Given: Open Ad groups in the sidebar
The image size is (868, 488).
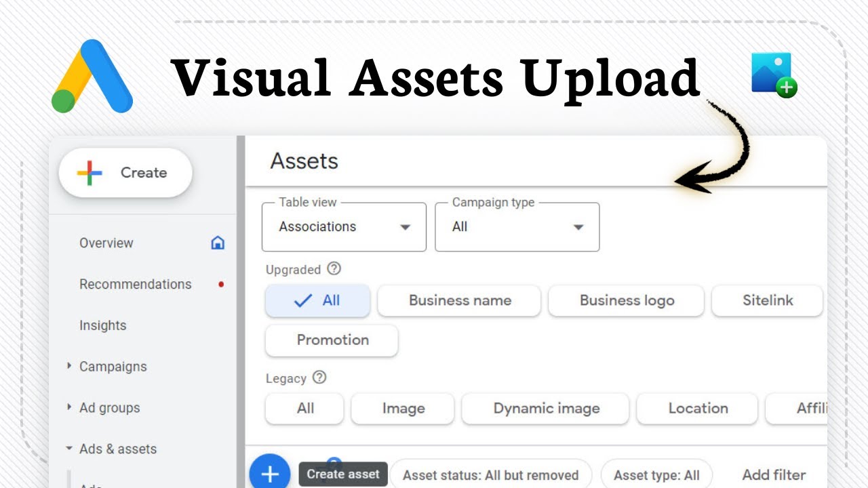Looking at the screenshot, I should [110, 408].
